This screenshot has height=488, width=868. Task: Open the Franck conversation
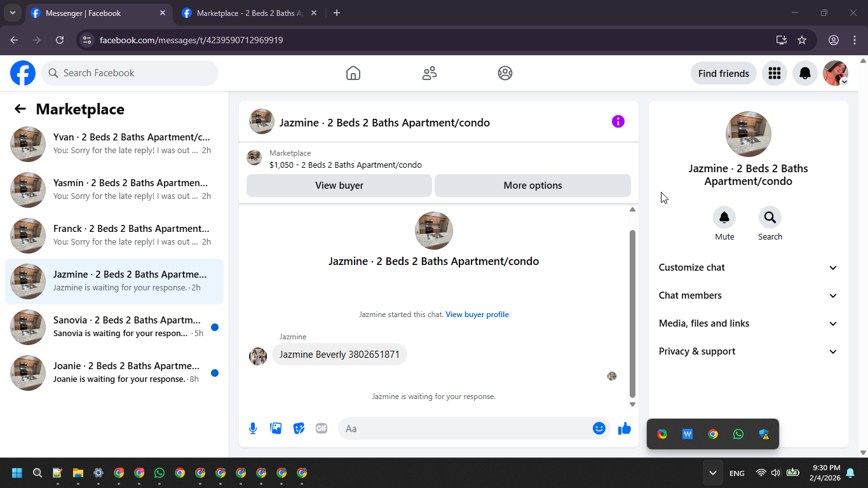click(114, 236)
